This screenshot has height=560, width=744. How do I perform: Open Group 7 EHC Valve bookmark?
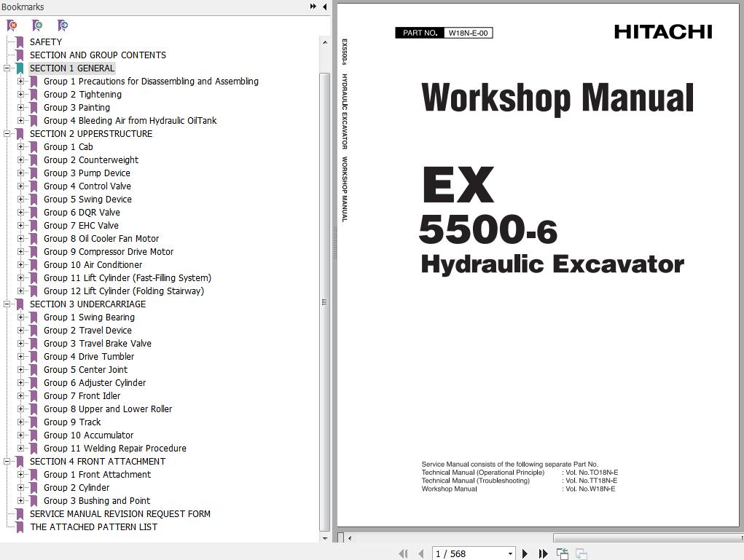[x=81, y=226]
